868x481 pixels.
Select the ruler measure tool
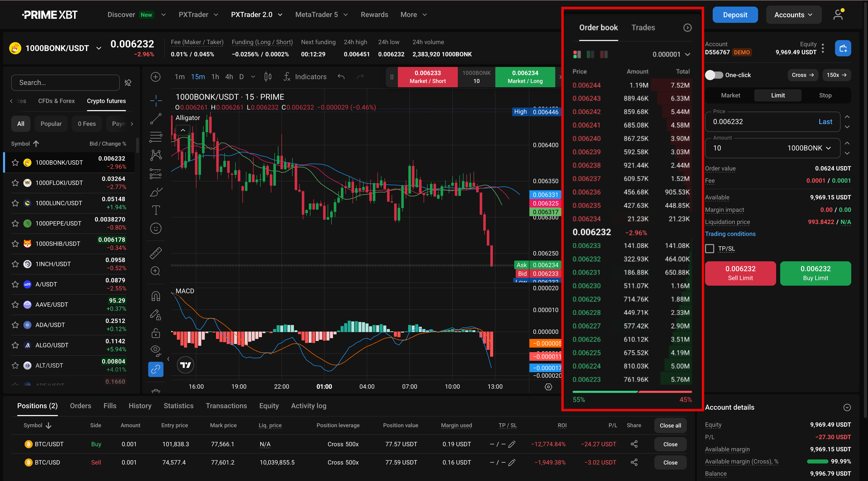click(156, 253)
